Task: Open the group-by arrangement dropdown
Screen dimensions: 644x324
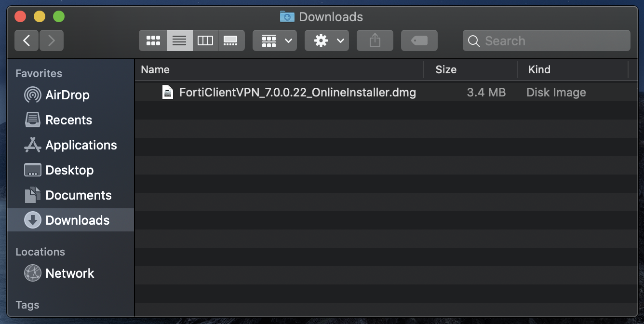Action: (275, 40)
